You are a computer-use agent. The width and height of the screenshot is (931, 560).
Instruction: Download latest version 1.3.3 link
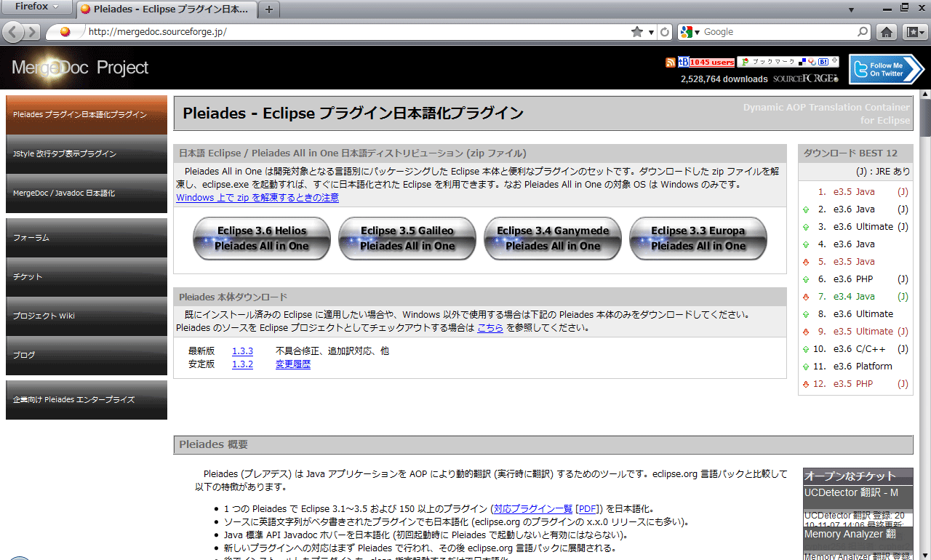pos(242,351)
